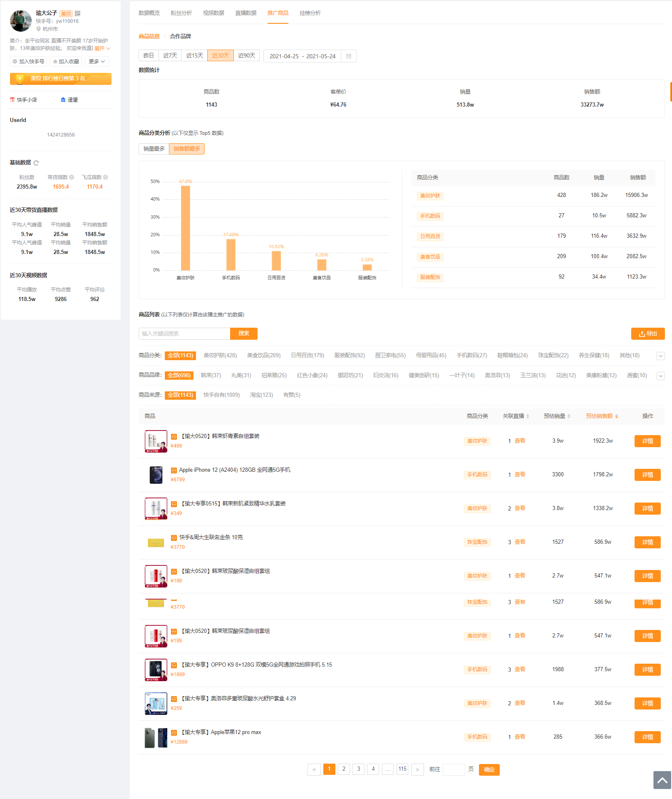Screen dimensions: 672x799
Task: Open the 挂榜分析 tab
Action: click(x=310, y=13)
